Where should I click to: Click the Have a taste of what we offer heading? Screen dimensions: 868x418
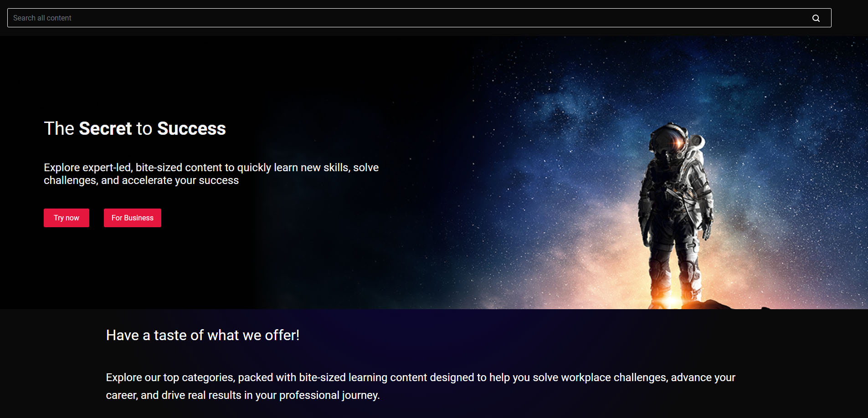[203, 335]
